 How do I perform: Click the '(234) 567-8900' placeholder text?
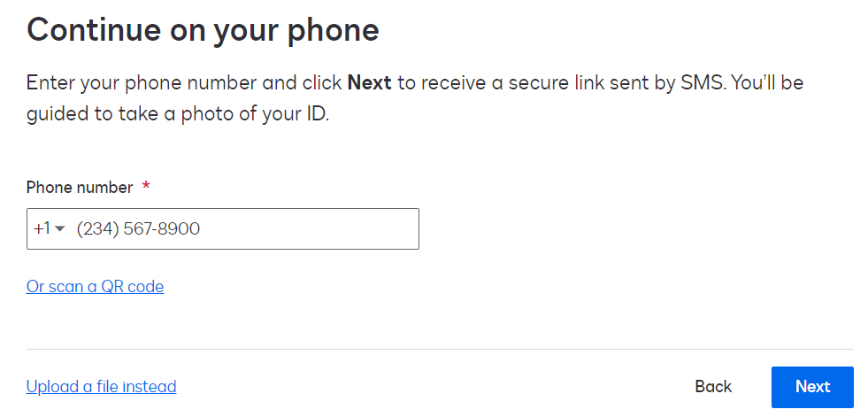coord(138,228)
